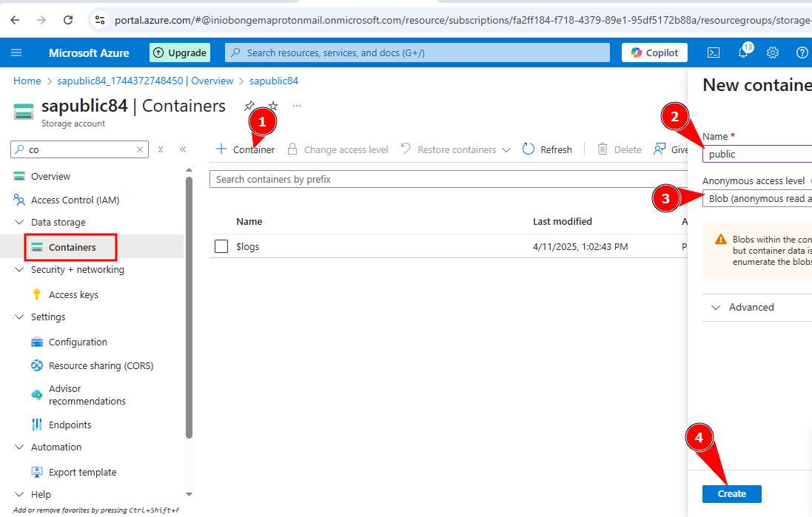Open more options ellipsis next to title
The image size is (812, 517).
click(x=297, y=106)
